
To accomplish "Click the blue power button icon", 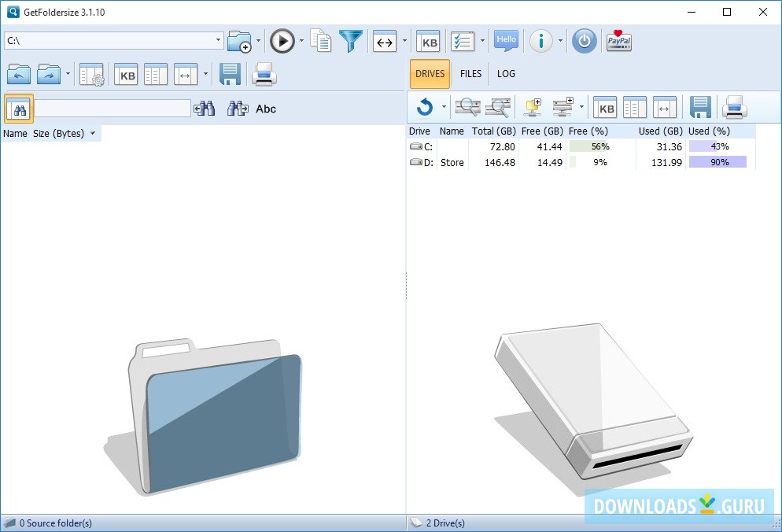I will (x=584, y=41).
